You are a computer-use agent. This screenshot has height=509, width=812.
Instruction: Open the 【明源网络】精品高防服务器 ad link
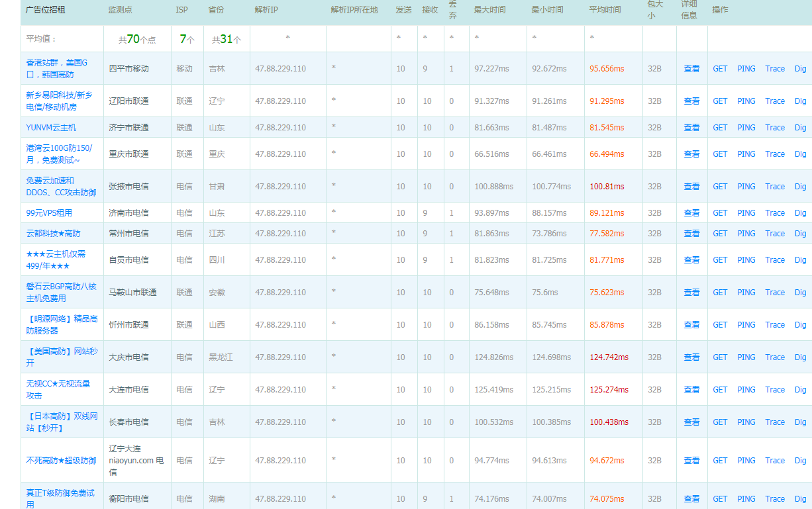click(x=61, y=324)
